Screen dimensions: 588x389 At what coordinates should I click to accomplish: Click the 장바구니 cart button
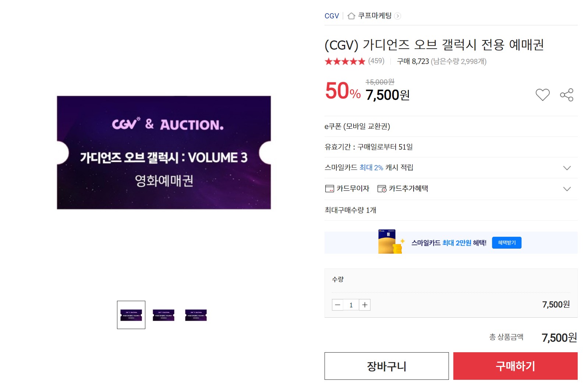click(386, 366)
